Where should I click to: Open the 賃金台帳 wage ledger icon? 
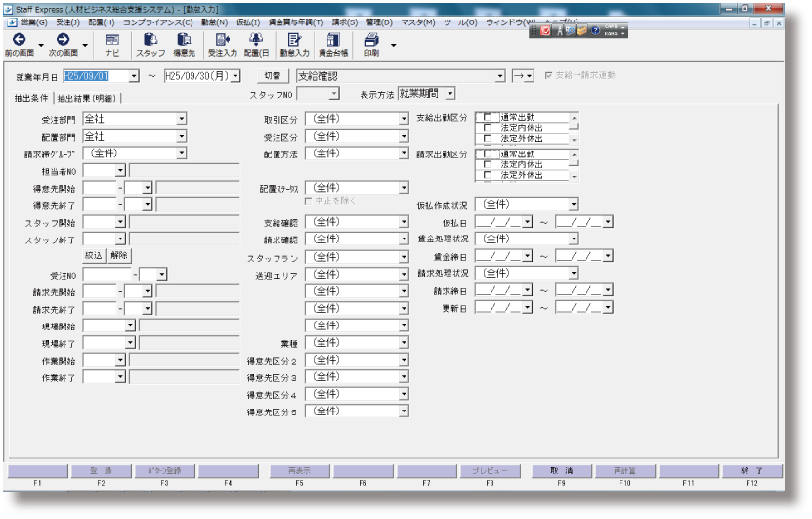pyautogui.click(x=333, y=39)
